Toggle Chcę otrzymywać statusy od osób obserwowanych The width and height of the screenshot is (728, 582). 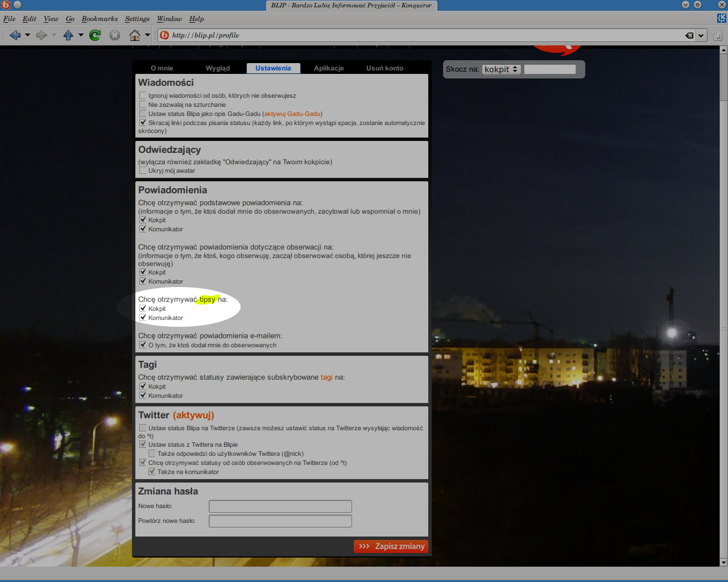pos(143,463)
